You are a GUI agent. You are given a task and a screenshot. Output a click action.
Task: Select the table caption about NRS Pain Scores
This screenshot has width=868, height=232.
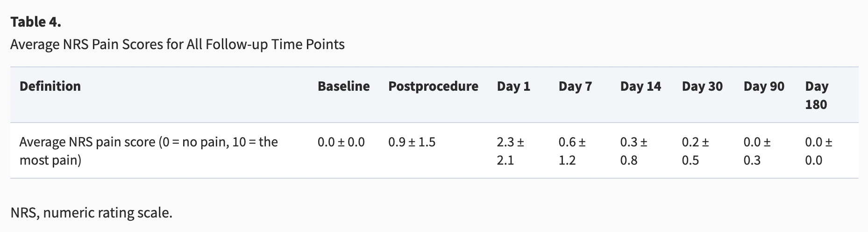[x=177, y=44]
